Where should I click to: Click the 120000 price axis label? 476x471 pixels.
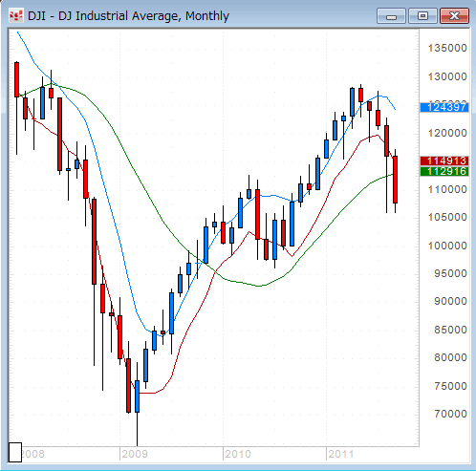[x=447, y=133]
